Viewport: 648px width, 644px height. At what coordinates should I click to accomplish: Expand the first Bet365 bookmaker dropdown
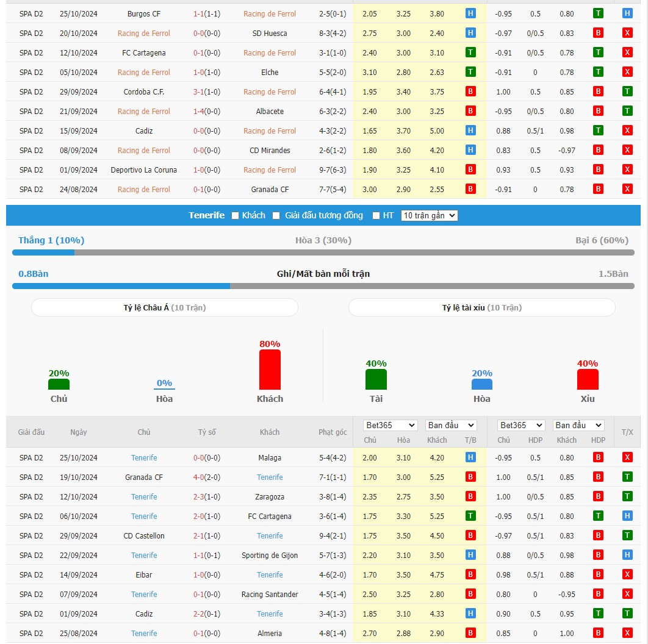point(391,426)
